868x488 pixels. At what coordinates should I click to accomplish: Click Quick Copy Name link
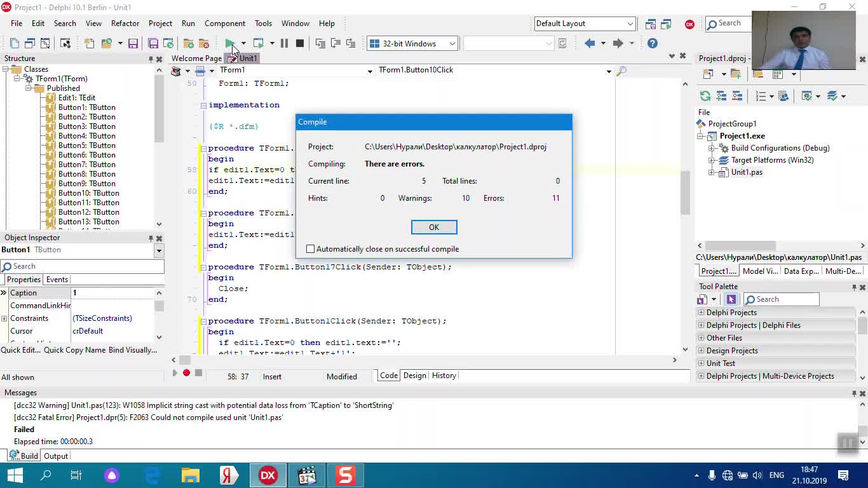pos(75,350)
